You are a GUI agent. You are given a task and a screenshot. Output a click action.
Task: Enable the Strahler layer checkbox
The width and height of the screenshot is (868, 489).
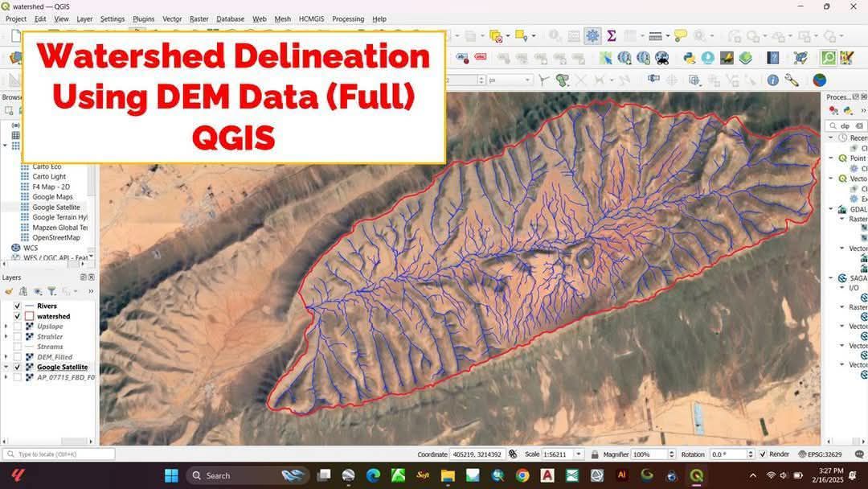pyautogui.click(x=17, y=336)
